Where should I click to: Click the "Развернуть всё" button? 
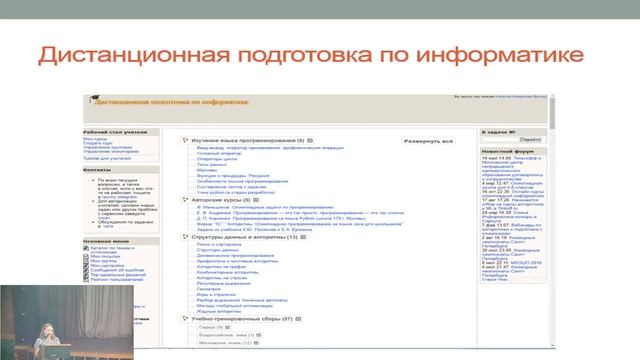(428, 141)
